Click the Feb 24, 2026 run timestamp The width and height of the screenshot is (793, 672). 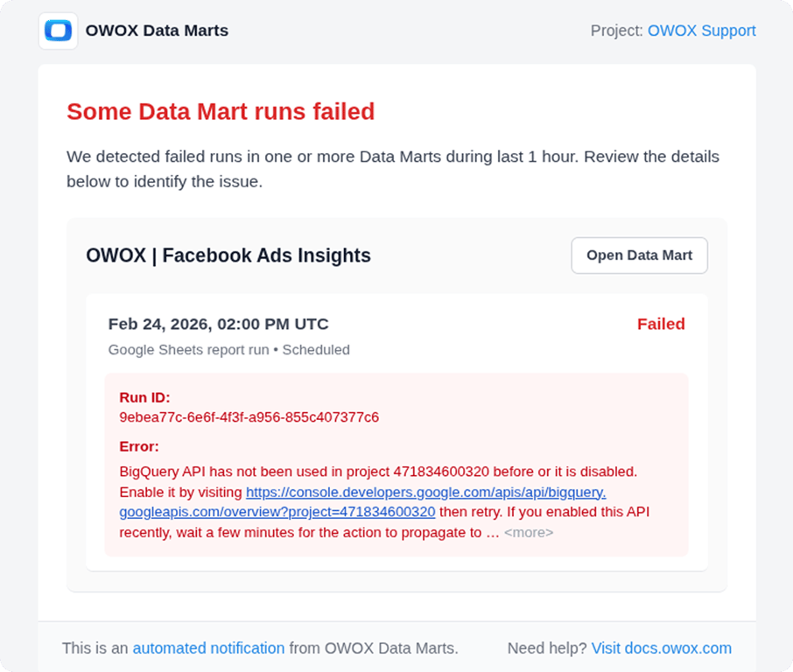click(218, 324)
